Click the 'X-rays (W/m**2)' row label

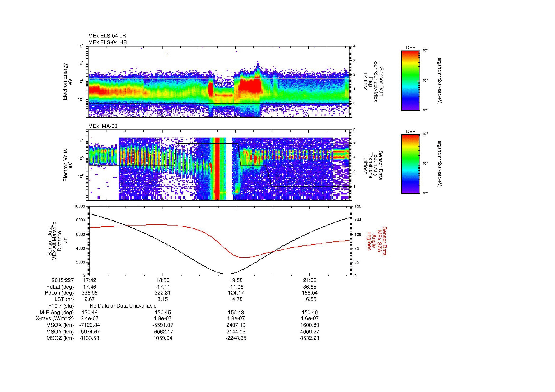point(55,318)
